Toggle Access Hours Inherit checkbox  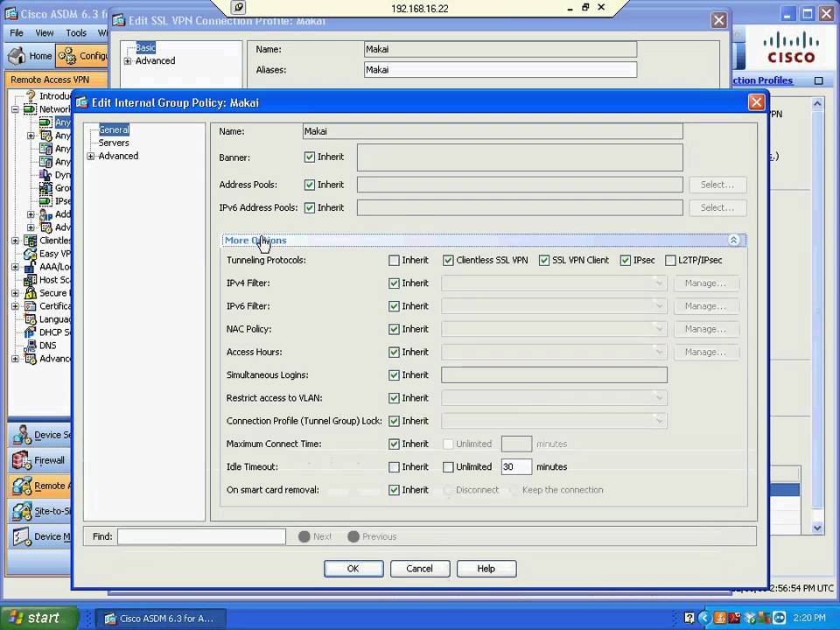click(394, 353)
